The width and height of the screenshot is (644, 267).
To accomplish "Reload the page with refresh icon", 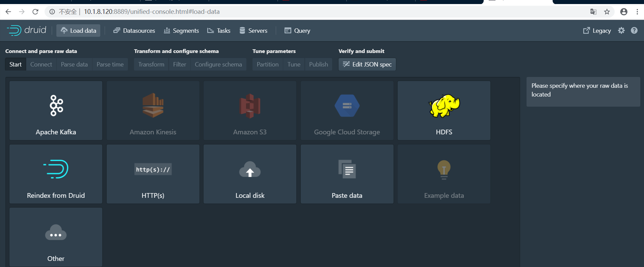I will point(35,12).
